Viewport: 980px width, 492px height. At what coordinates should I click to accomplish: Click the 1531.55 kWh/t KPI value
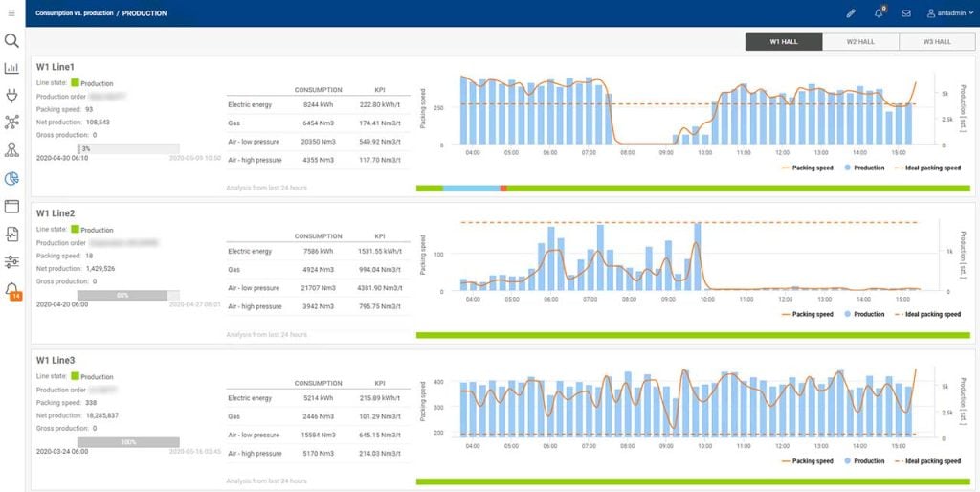pos(381,252)
